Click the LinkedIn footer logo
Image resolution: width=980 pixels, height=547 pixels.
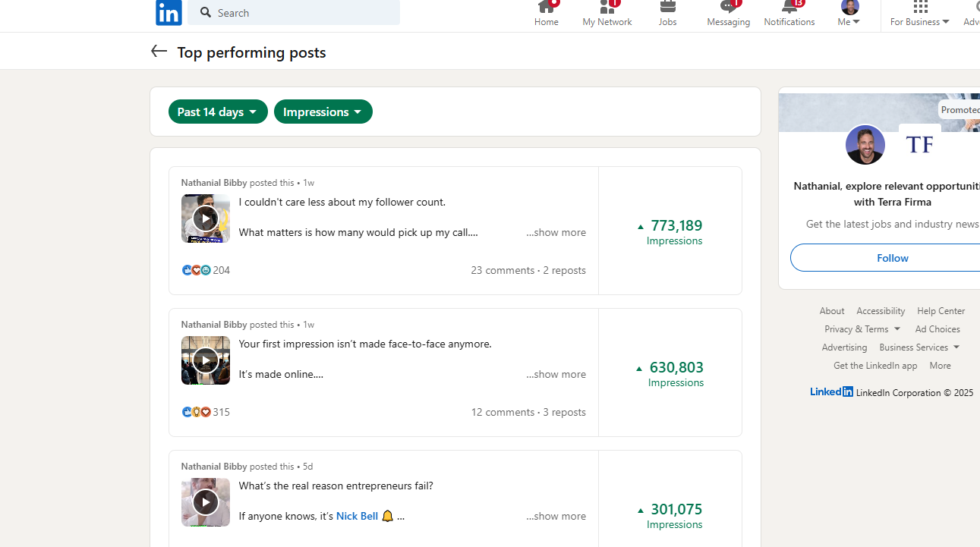[831, 391]
